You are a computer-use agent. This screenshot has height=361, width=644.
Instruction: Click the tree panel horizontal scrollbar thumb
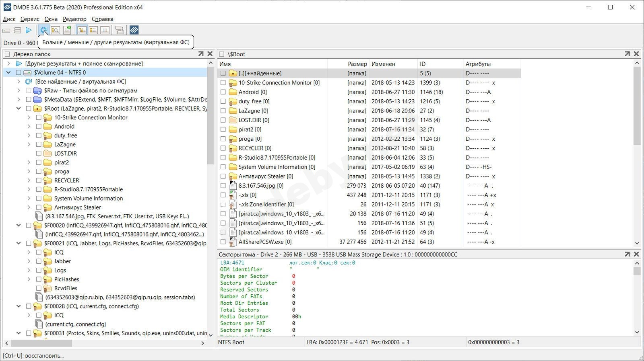tap(41, 343)
